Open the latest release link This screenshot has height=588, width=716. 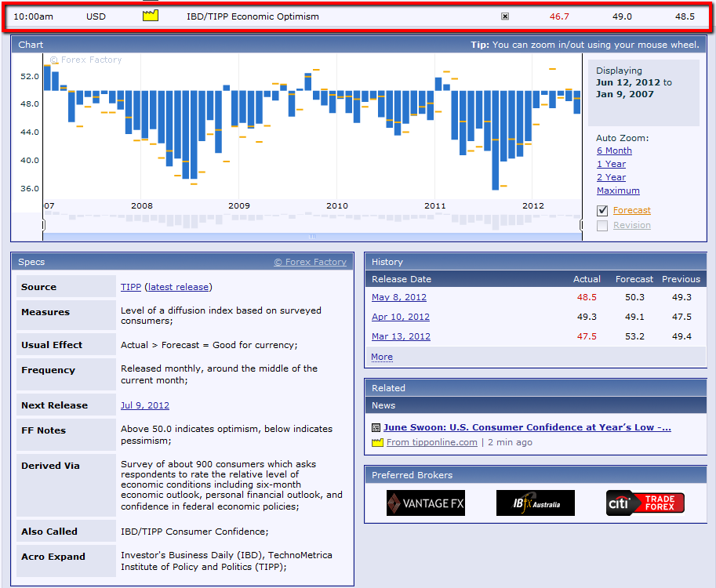178,287
